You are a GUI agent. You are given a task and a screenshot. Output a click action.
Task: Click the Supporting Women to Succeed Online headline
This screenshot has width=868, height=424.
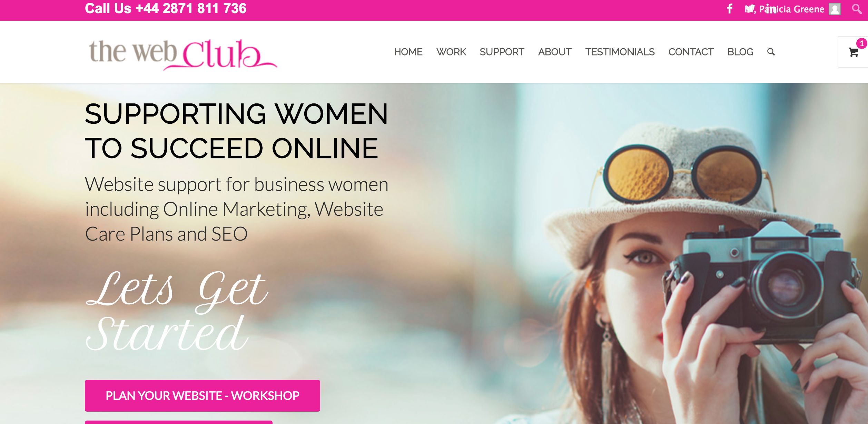[x=236, y=131]
